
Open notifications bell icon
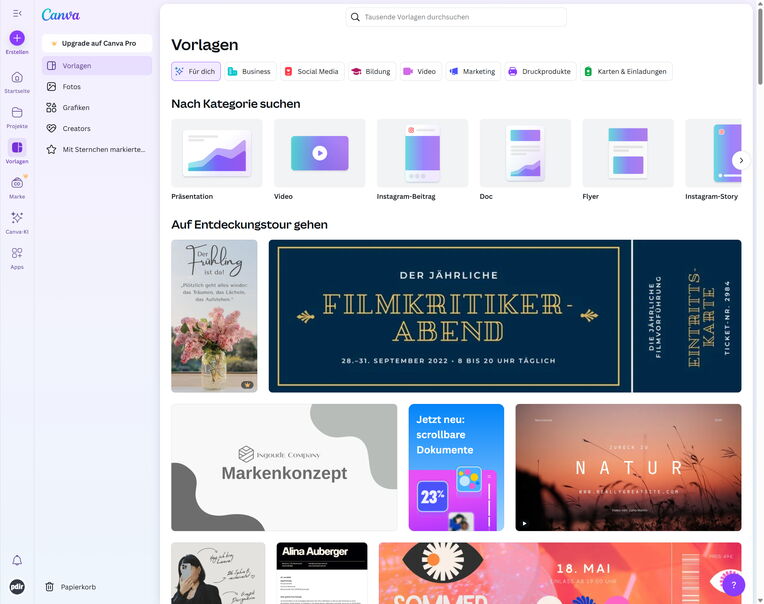tap(17, 560)
